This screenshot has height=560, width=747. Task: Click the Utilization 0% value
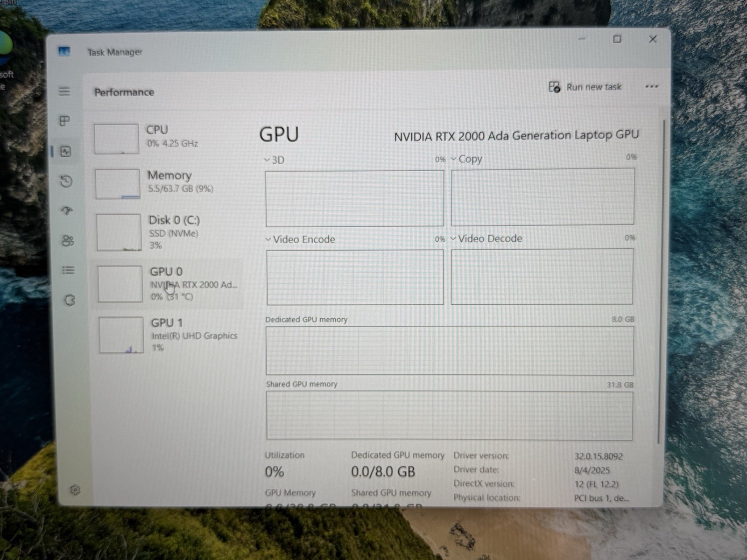tap(275, 472)
